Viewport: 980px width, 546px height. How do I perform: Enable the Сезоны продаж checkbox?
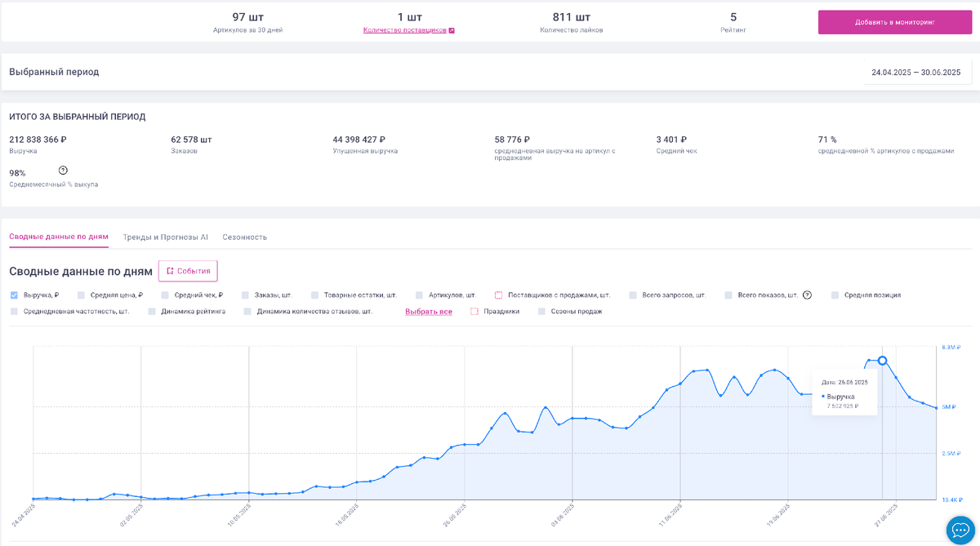coord(541,312)
